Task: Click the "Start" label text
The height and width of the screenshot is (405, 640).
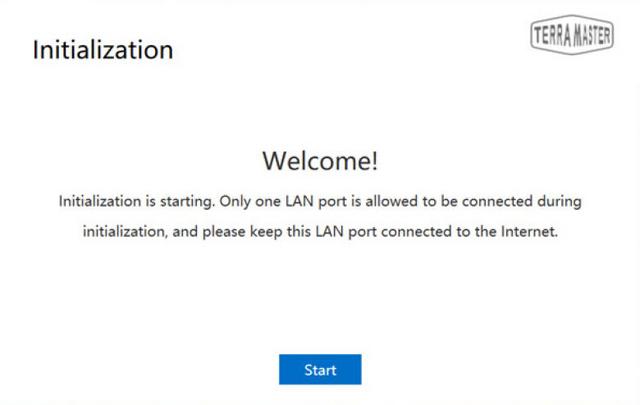Action: coord(320,370)
